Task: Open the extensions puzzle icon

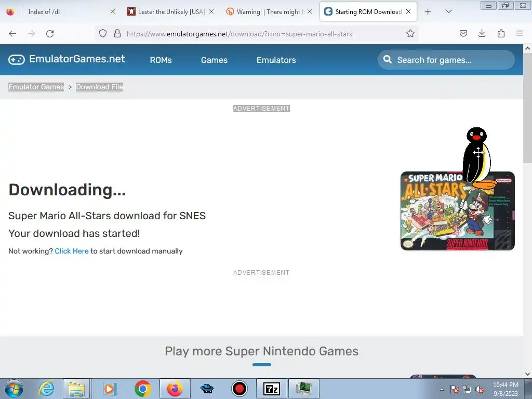Action: (501, 34)
